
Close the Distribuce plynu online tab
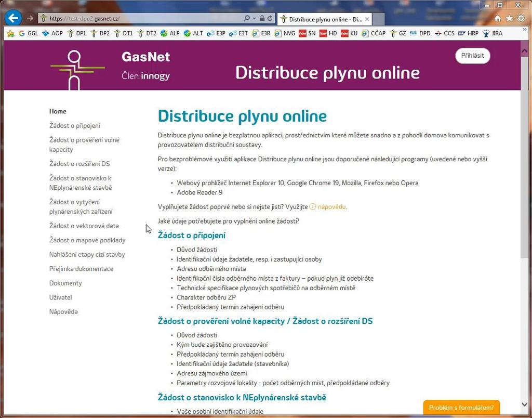(x=367, y=19)
